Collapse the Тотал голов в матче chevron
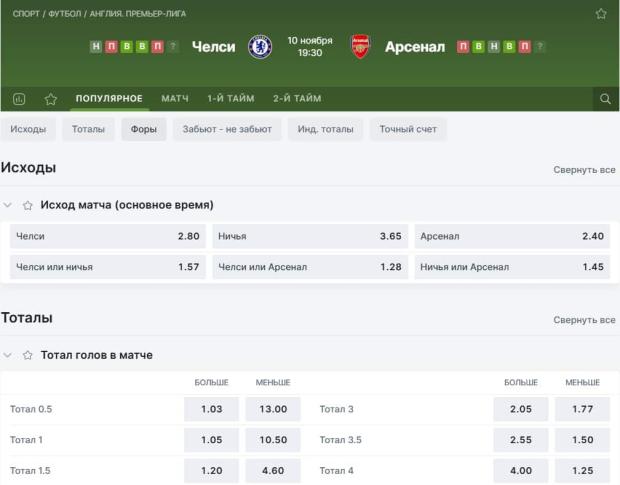The image size is (620, 485). pos(9,355)
